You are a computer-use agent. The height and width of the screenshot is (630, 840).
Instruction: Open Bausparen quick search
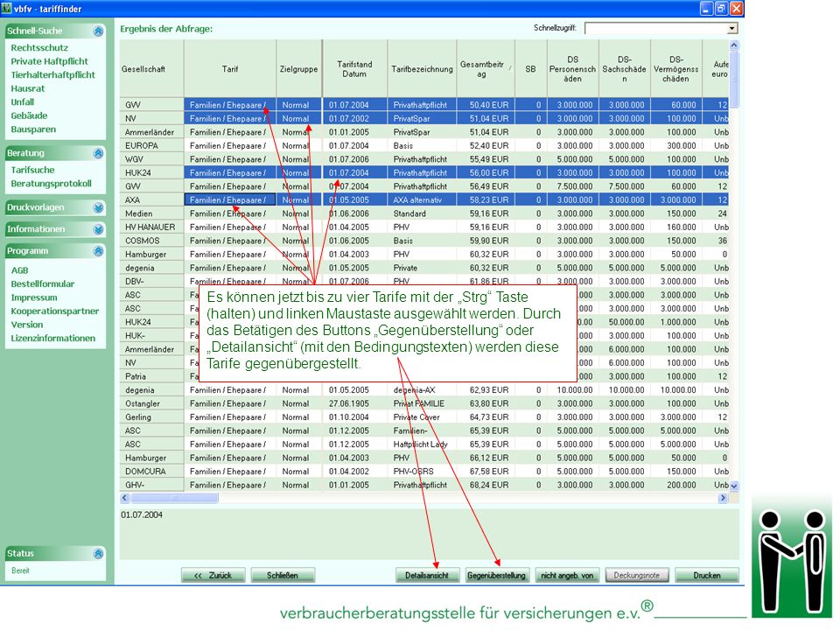tap(33, 129)
